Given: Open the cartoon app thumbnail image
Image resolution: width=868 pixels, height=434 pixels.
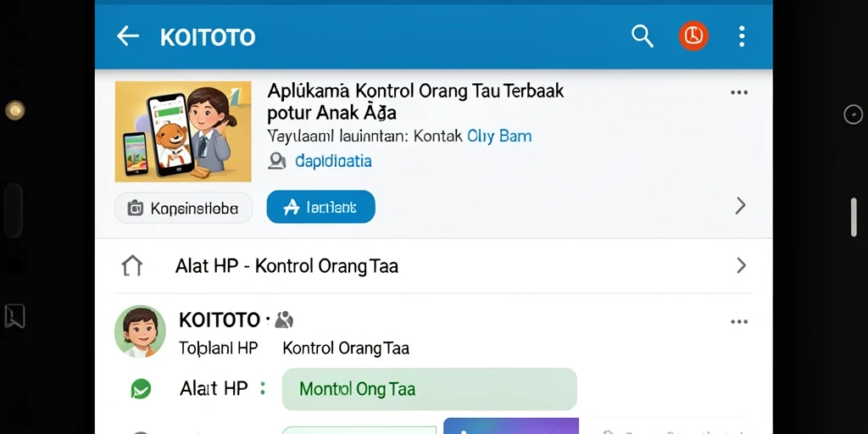Looking at the screenshot, I should tap(183, 131).
